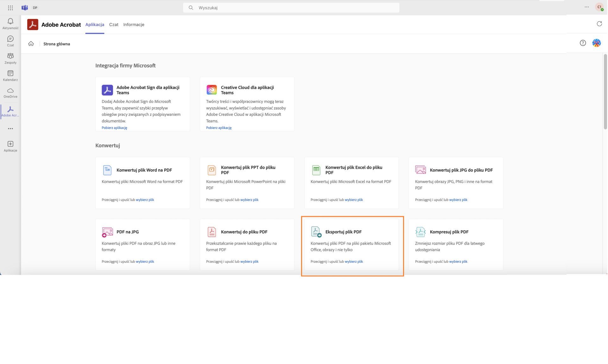Screen dimensions: 608x364
Task: Click wybierz plik in Kompresuj plik PDF card
Action: click(458, 261)
